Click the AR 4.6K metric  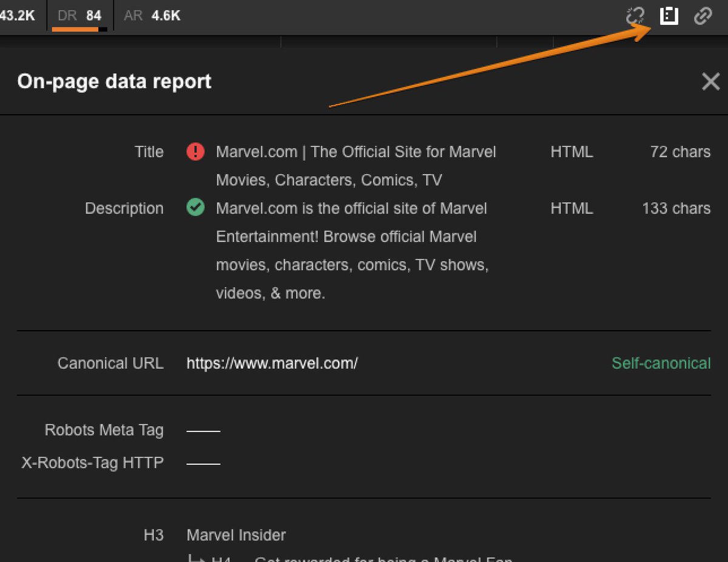[x=152, y=16]
